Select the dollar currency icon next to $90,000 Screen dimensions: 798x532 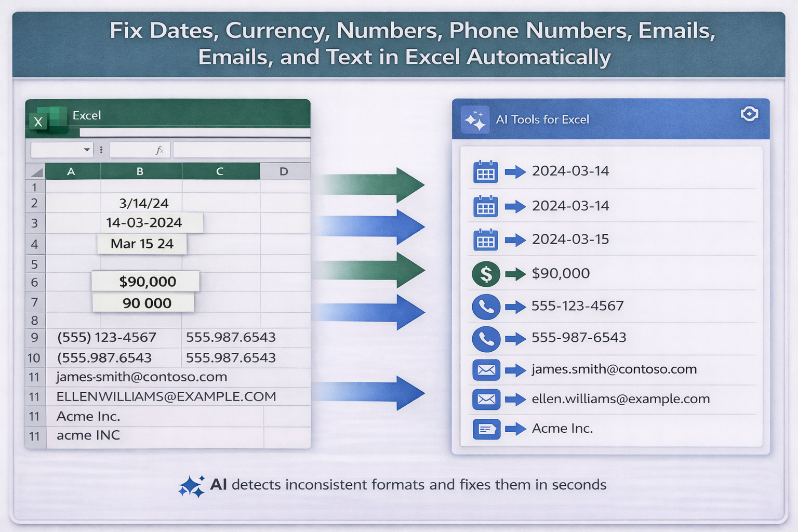point(485,274)
